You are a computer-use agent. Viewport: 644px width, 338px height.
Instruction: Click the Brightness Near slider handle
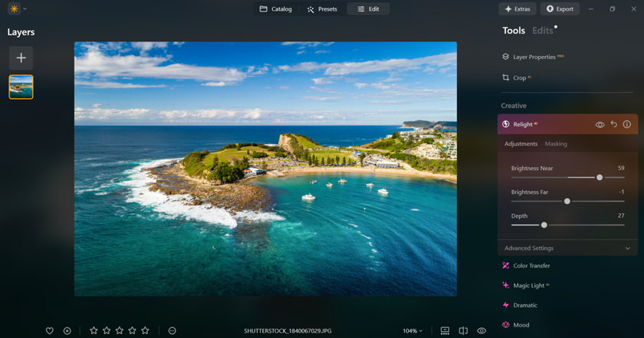600,177
